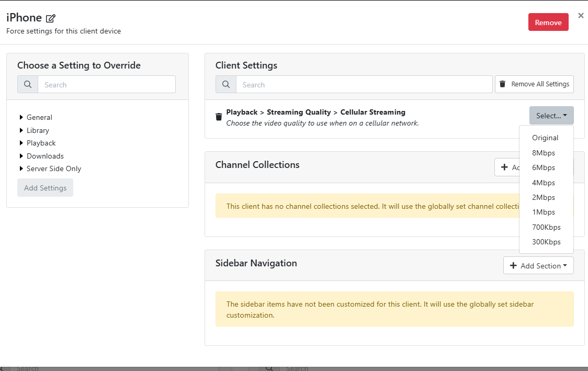The height and width of the screenshot is (371, 588).
Task: Open the Add Section dropdown
Action: [x=538, y=266]
